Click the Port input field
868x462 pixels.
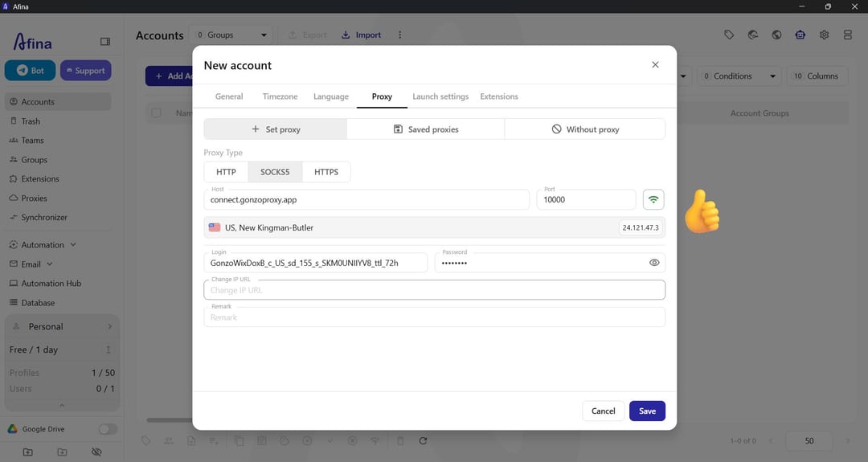point(586,200)
